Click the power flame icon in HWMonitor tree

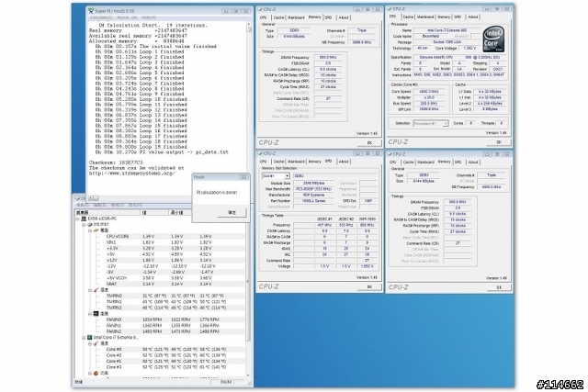pos(96,374)
